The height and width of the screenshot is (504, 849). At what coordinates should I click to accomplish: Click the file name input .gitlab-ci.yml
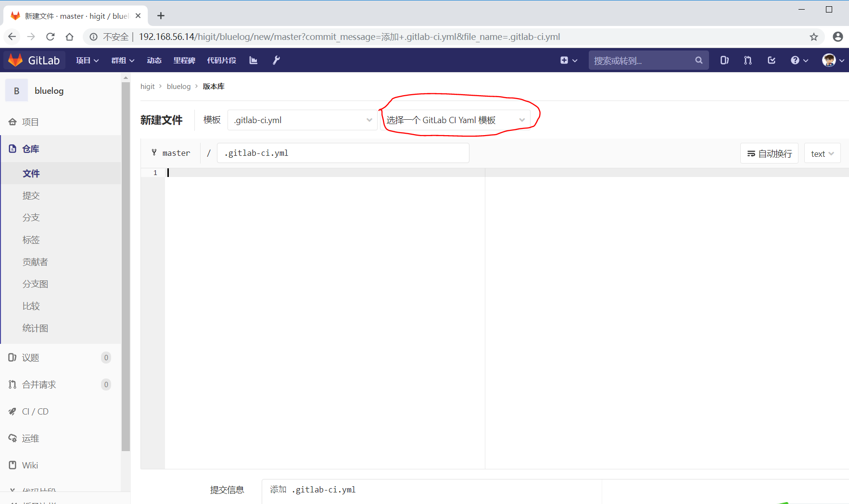[343, 153]
